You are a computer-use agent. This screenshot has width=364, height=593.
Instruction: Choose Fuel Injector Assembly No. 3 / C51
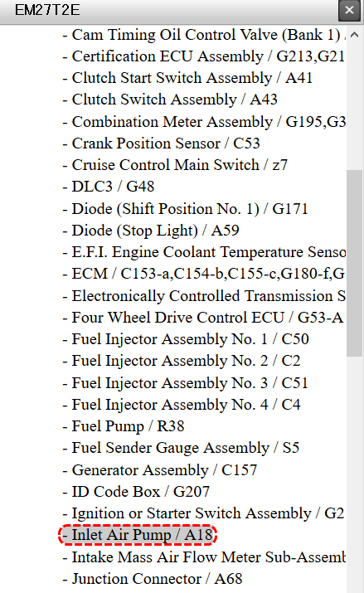coord(186,382)
